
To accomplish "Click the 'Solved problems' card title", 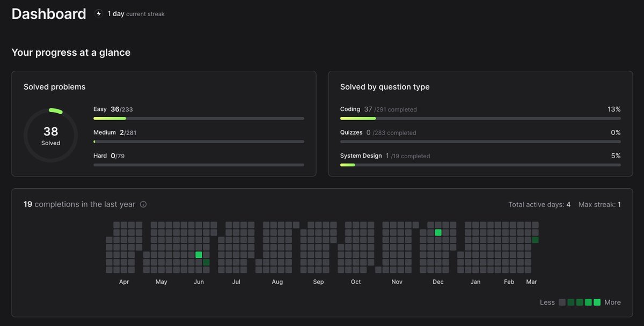I will [x=54, y=87].
